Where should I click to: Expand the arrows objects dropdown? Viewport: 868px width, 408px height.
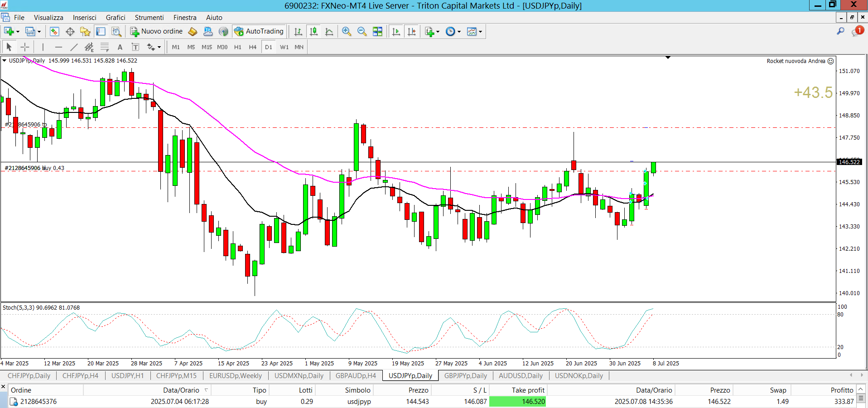(159, 47)
